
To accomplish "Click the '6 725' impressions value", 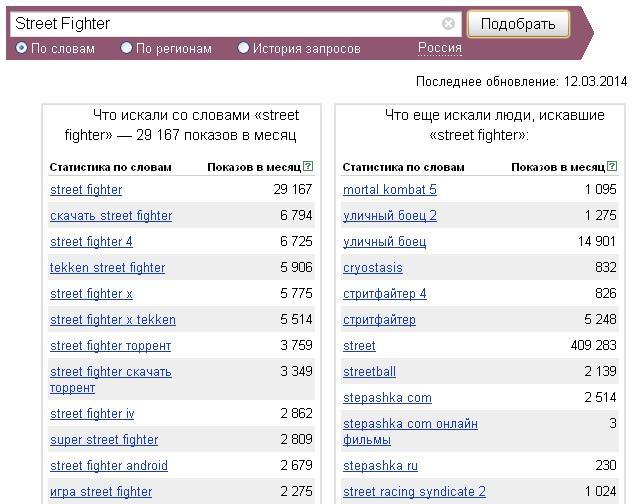I will 296,241.
